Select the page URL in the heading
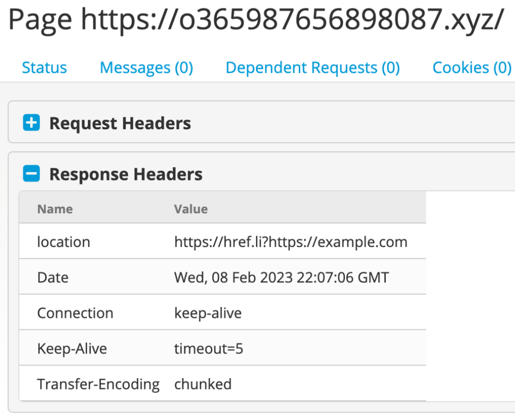The height and width of the screenshot is (420, 515). tap(257, 19)
